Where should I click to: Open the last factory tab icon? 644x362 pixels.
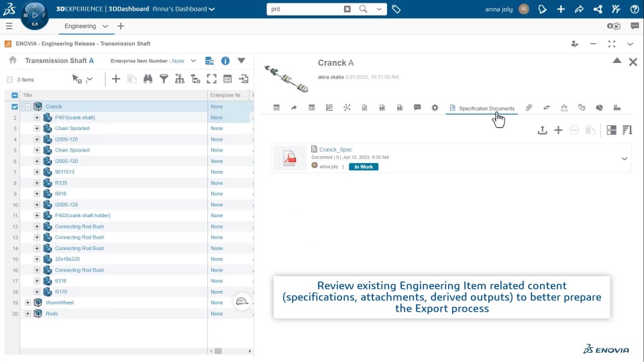pyautogui.click(x=616, y=107)
